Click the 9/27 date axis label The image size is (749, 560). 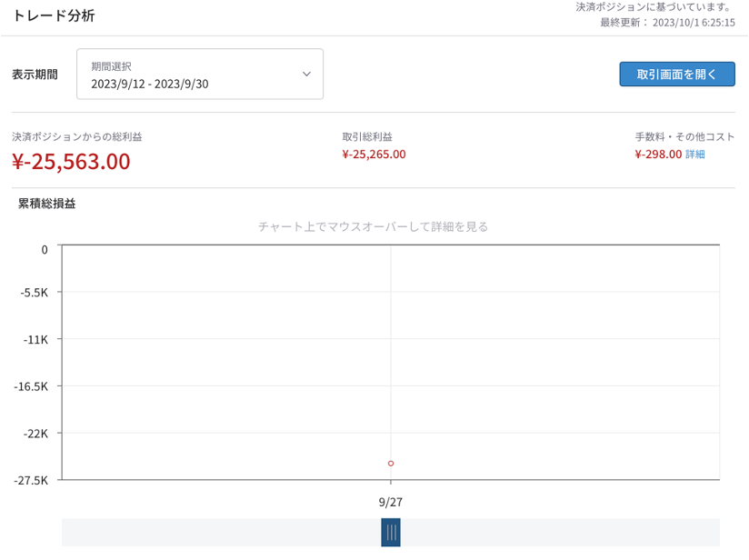click(391, 502)
